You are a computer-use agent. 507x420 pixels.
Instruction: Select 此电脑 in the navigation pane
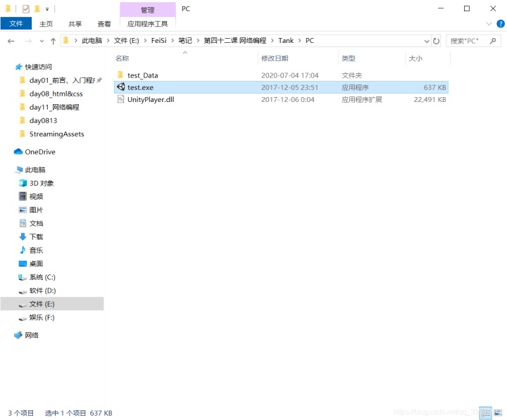tap(35, 170)
